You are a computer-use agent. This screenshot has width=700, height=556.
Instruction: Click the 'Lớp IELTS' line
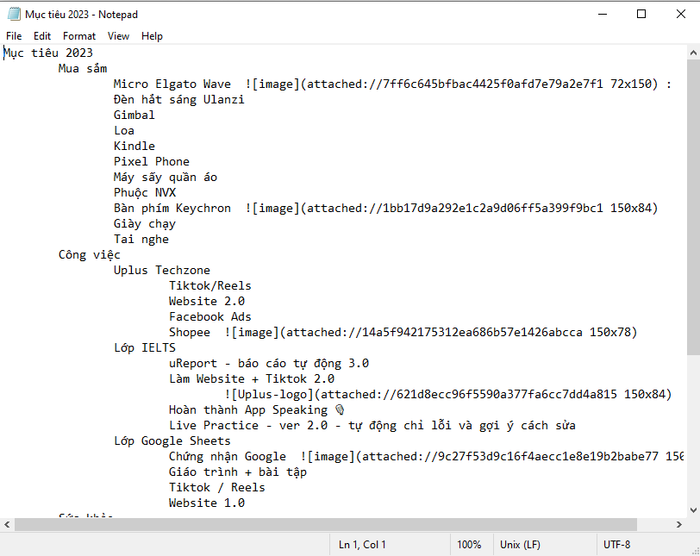(145, 347)
